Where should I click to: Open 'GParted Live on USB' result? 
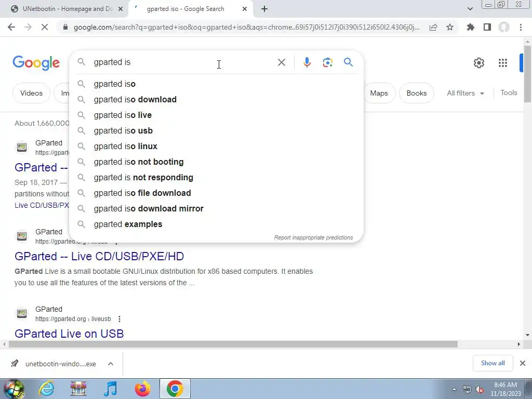[69, 334]
